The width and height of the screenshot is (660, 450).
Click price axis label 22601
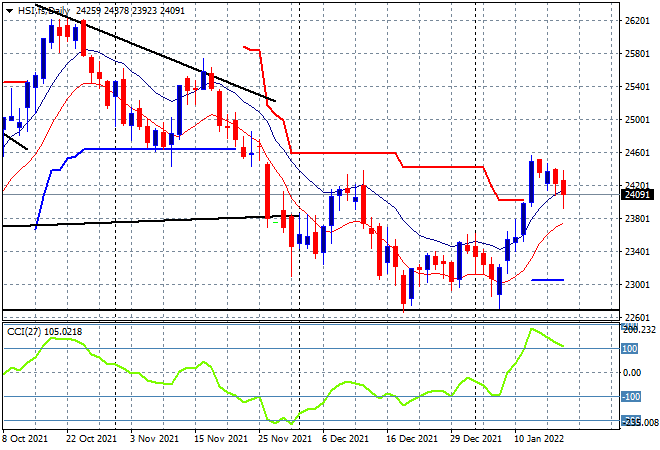click(x=637, y=318)
